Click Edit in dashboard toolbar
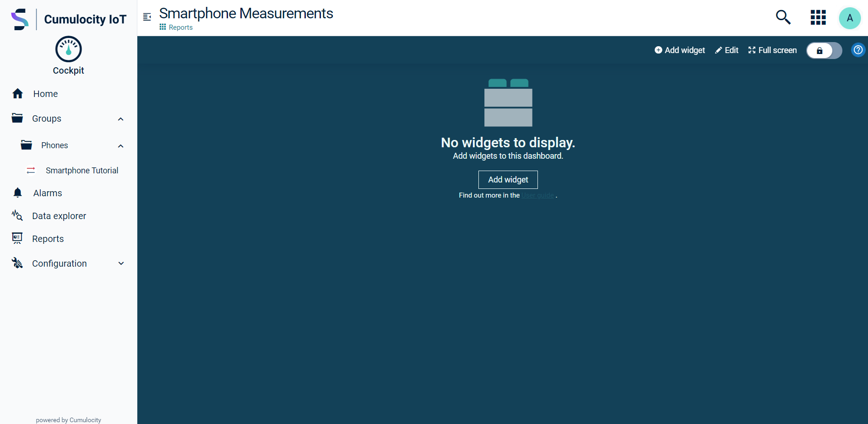Screen dimensions: 868x424 click(x=727, y=50)
